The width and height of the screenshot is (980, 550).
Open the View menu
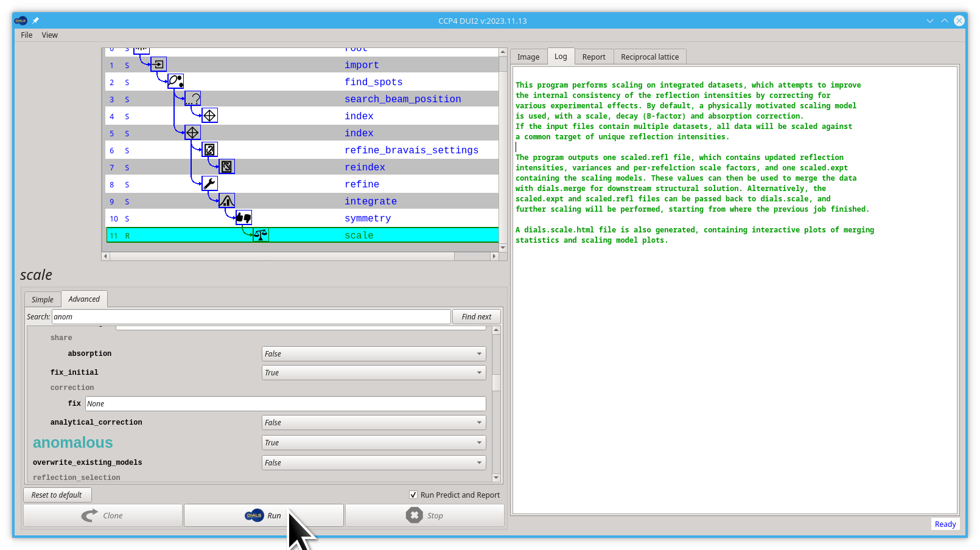tap(50, 35)
